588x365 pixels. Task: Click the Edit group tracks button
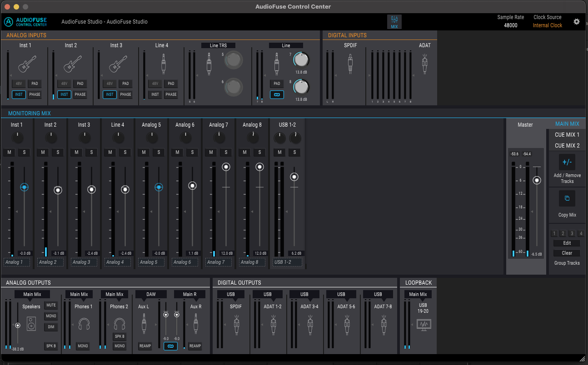pos(567,243)
